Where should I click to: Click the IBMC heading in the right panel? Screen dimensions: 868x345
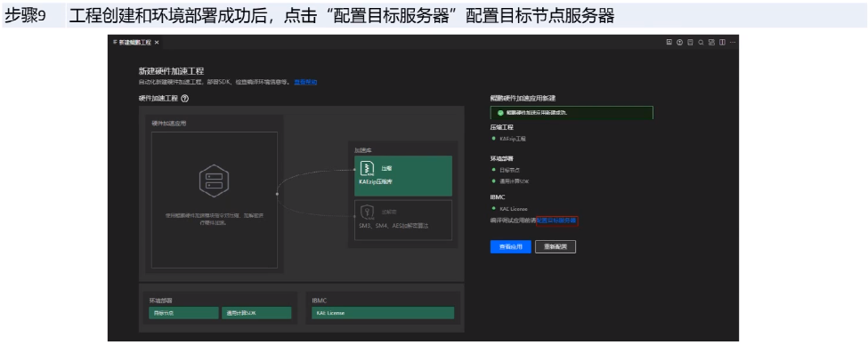(x=498, y=197)
